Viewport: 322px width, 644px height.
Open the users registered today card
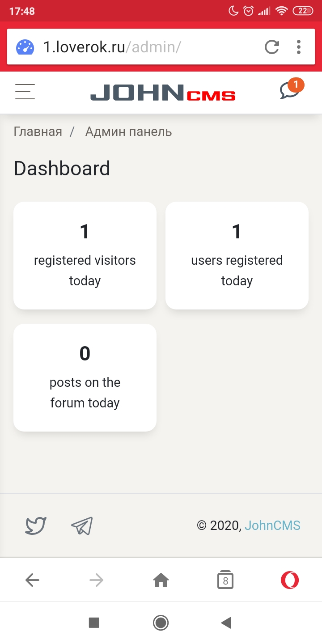(x=237, y=255)
